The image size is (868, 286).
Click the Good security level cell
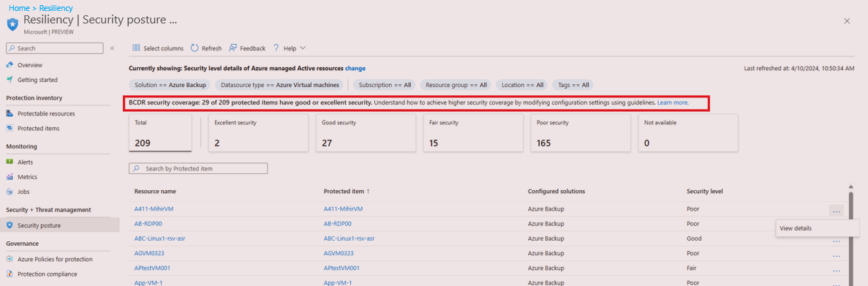(x=694, y=238)
